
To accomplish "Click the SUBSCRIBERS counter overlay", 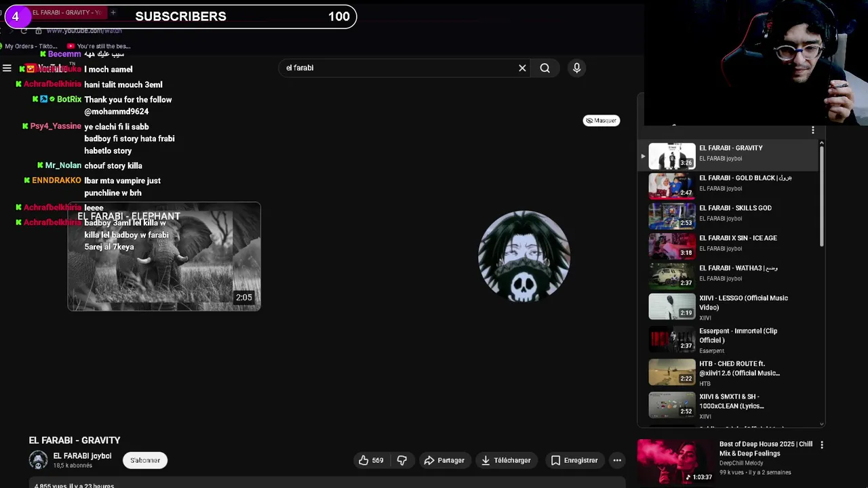I will pos(180,16).
